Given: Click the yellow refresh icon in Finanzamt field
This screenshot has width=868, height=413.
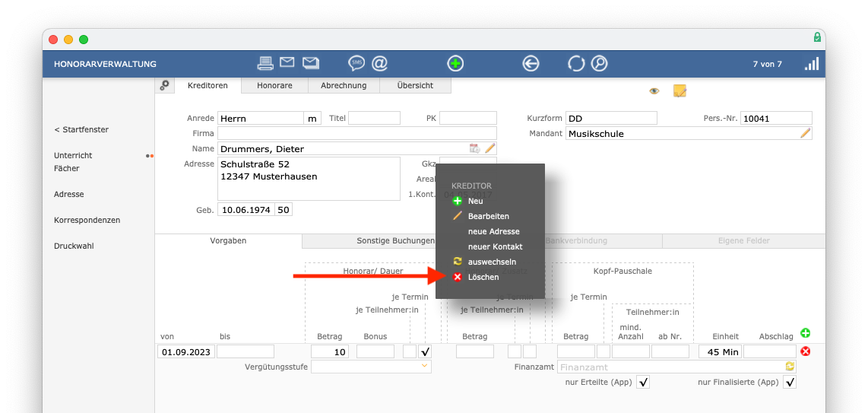Looking at the screenshot, I should click(790, 367).
